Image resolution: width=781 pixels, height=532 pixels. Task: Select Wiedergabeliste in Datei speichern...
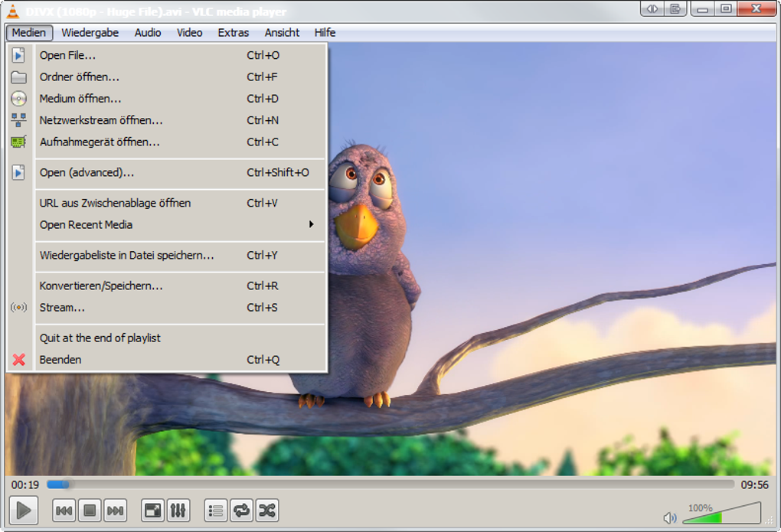(x=166, y=256)
